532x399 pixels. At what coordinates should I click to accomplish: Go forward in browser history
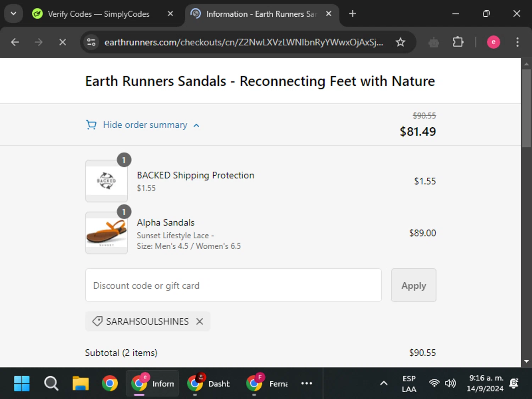(x=38, y=42)
